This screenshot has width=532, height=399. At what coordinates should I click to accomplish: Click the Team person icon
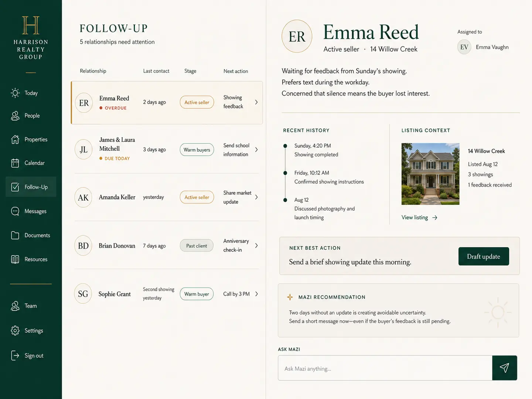(15, 306)
